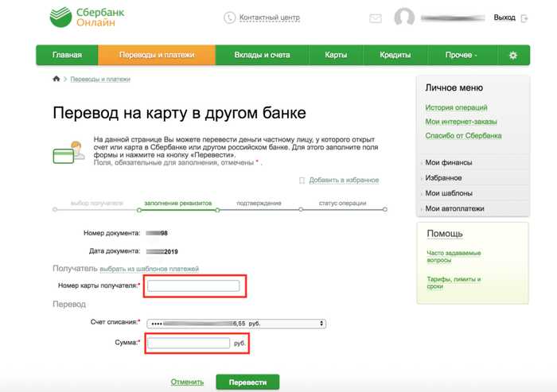Focus the Сумма input field
This screenshot has height=392, width=557.
[x=189, y=343]
